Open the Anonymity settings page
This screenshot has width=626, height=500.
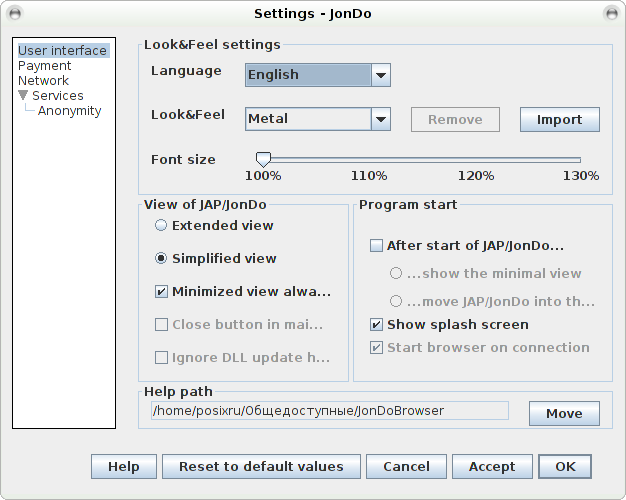[x=69, y=111]
